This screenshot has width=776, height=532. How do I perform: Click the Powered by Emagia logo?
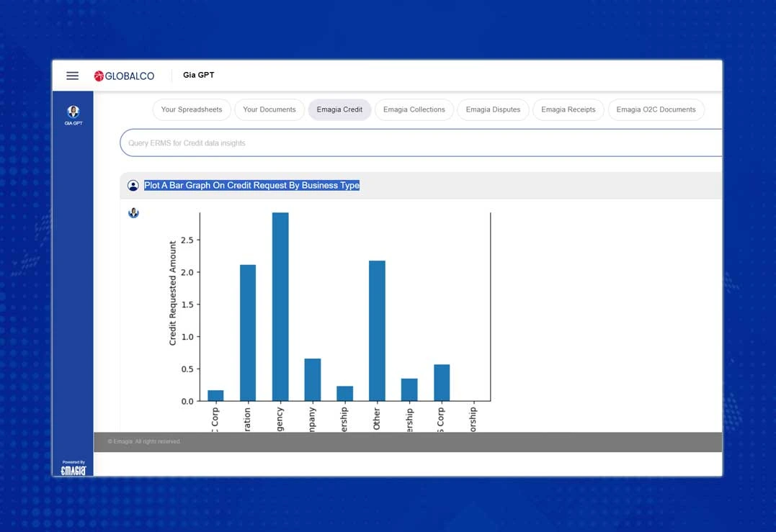(x=73, y=468)
